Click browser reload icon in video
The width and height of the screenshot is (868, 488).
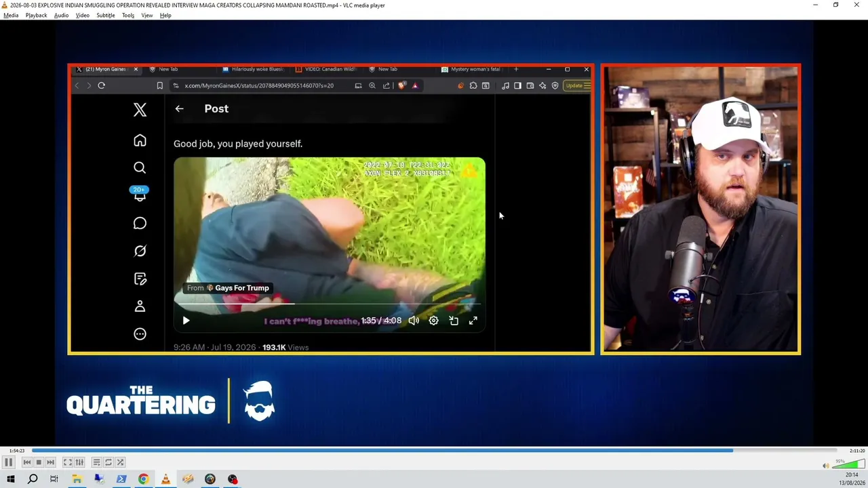point(101,85)
